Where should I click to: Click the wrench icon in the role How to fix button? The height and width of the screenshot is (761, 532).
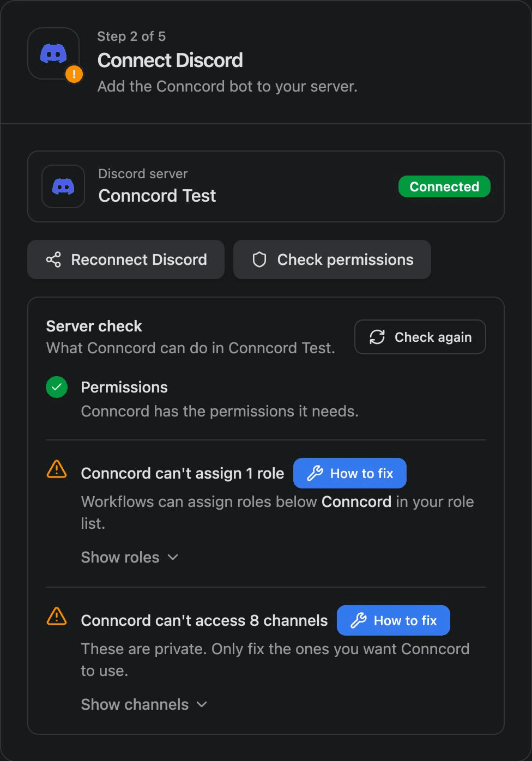pos(315,473)
